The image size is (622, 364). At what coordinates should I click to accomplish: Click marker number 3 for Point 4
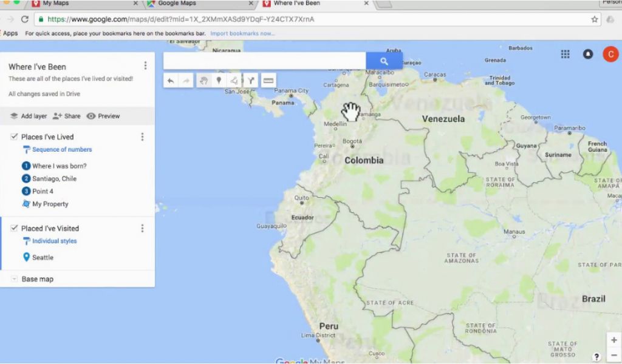click(x=26, y=191)
